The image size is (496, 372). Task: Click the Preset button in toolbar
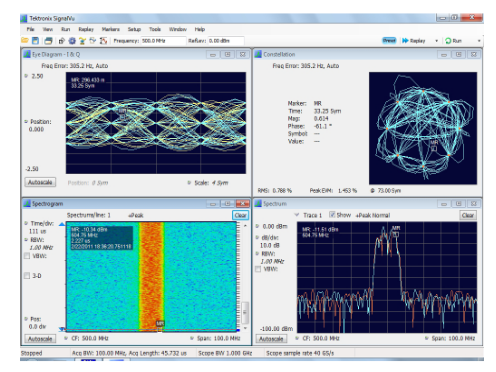click(389, 41)
